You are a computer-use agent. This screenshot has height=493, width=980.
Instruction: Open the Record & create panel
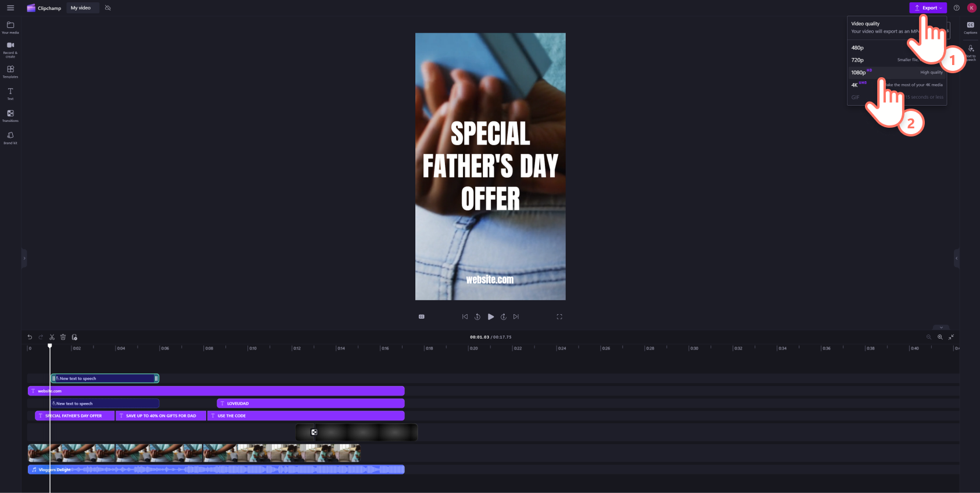(10, 50)
